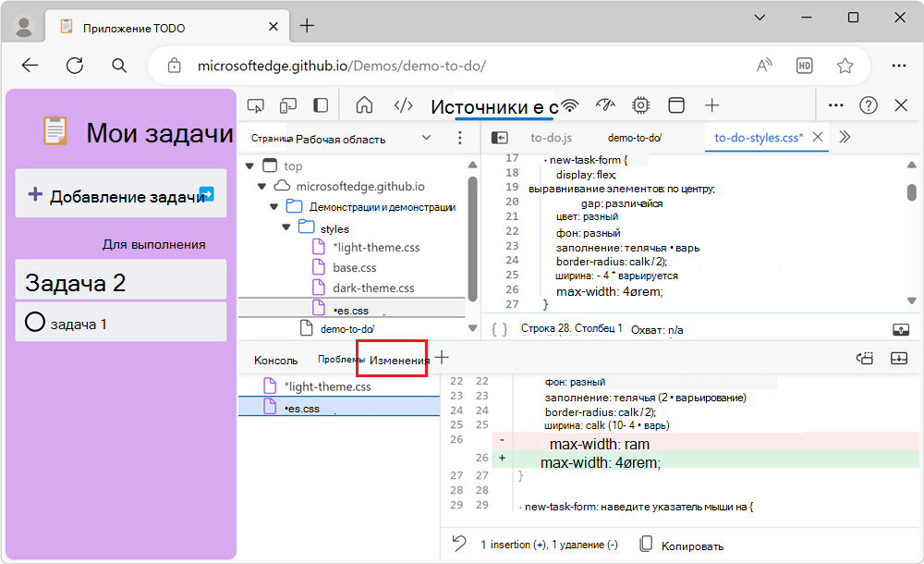The image size is (924, 564).
Task: Open the navigator pane more options menu
Action: point(459,138)
